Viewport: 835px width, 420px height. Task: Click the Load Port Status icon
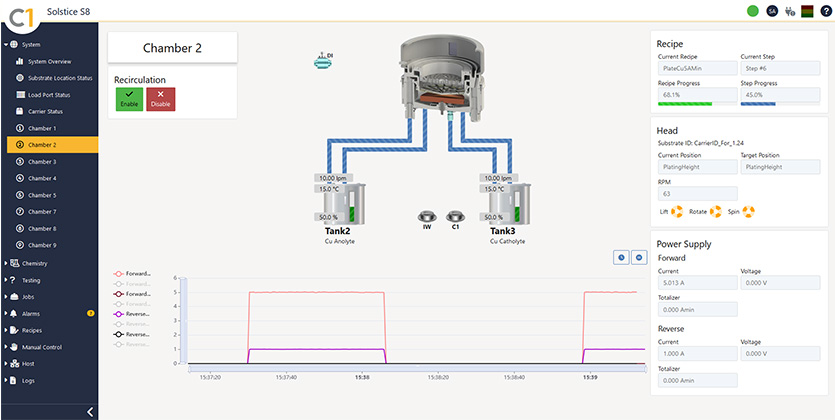20,95
